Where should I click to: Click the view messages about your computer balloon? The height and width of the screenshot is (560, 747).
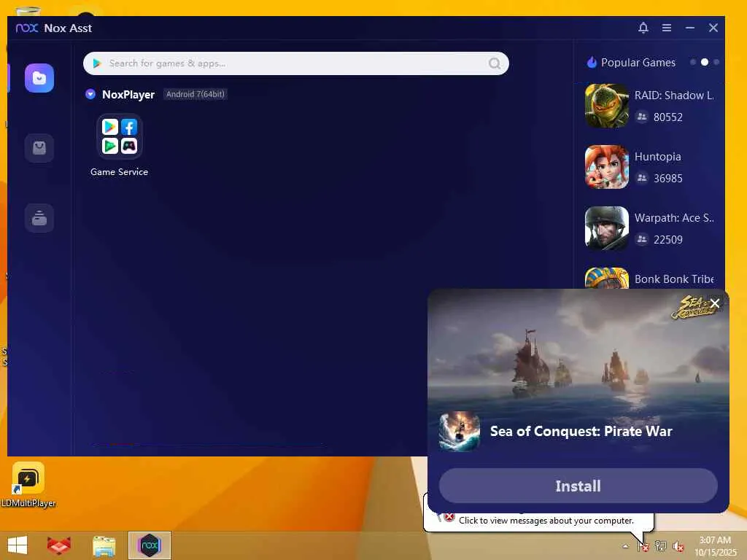[x=546, y=521]
